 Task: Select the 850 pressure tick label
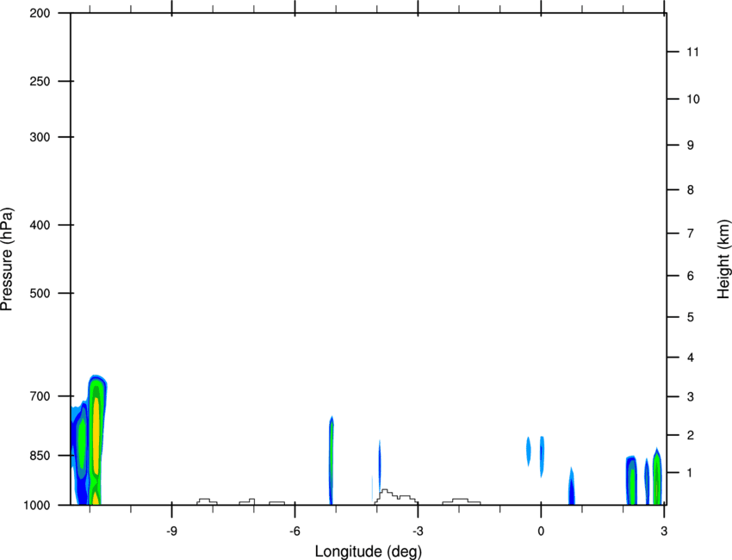tap(40, 456)
